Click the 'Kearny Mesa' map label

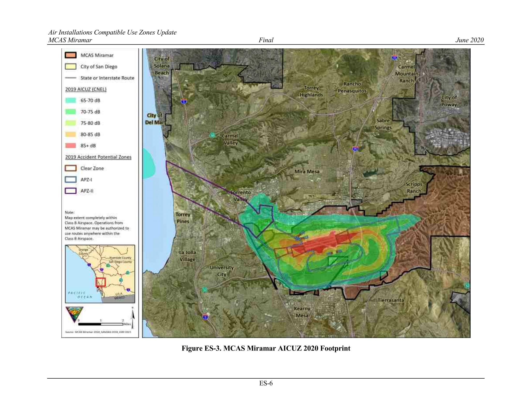302,312
